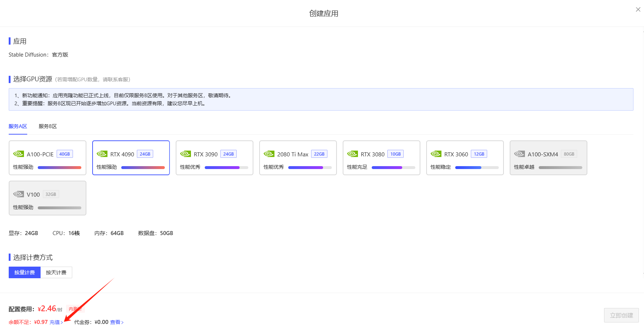
Task: Click the 数据盘: 50GB spec text
Action: click(155, 233)
